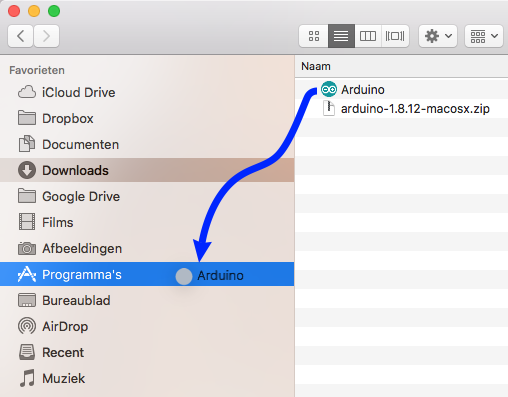Open the gear action menu
Image resolution: width=508 pixels, height=397 pixels.
tap(438, 36)
